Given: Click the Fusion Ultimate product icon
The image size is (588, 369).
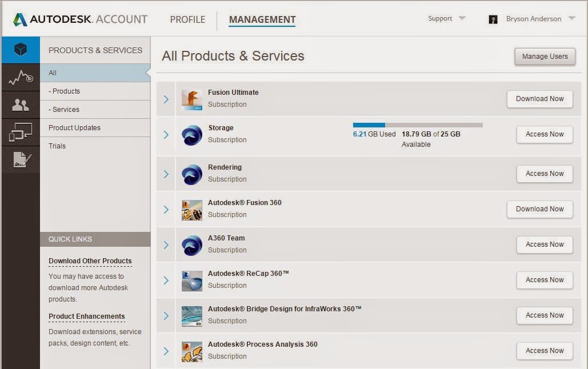Looking at the screenshot, I should click(191, 98).
